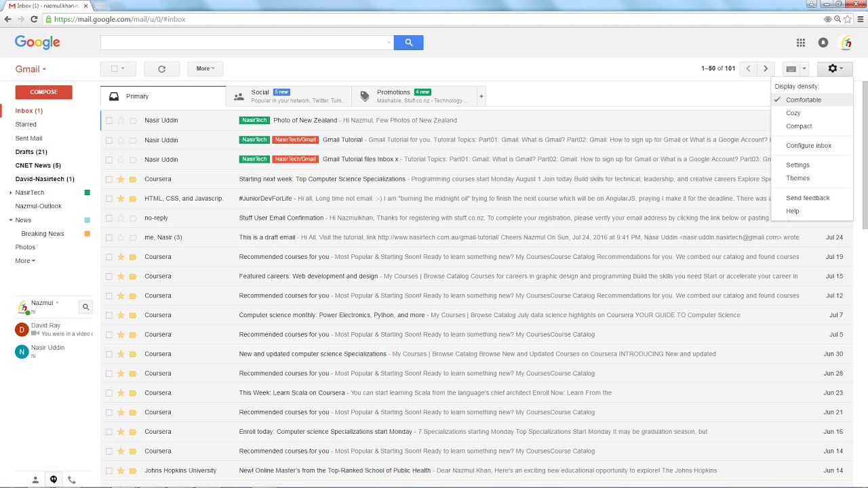This screenshot has height=488, width=868.
Task: Click the NasirTech label color swatch
Action: (x=87, y=192)
